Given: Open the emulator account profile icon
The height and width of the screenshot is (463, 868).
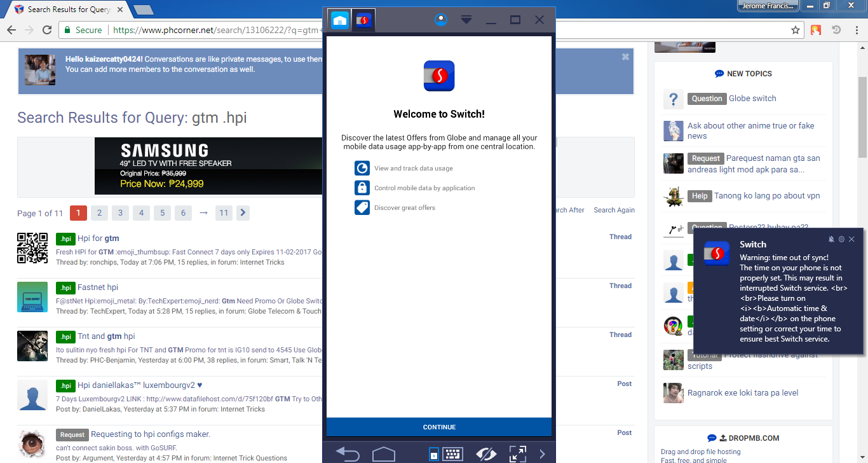Looking at the screenshot, I should pos(441,20).
